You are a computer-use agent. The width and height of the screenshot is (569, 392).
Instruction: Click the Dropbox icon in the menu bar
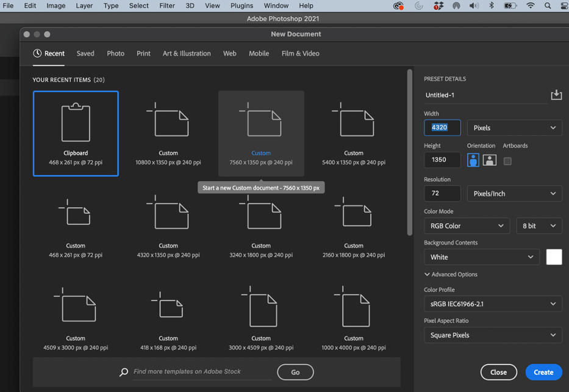[438, 5]
